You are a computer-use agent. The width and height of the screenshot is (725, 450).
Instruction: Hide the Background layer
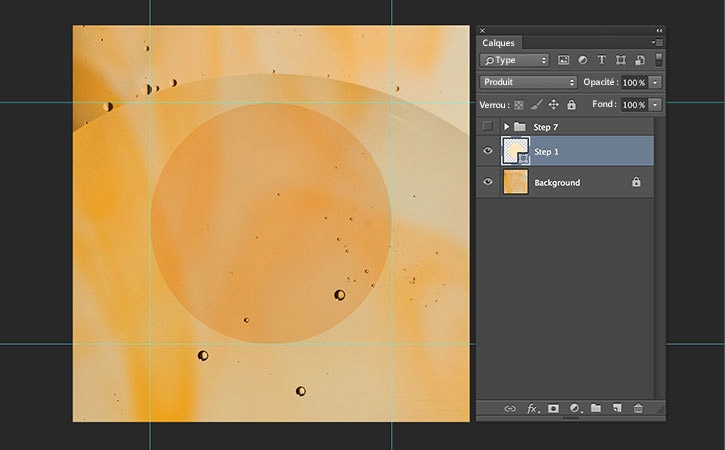(x=488, y=183)
